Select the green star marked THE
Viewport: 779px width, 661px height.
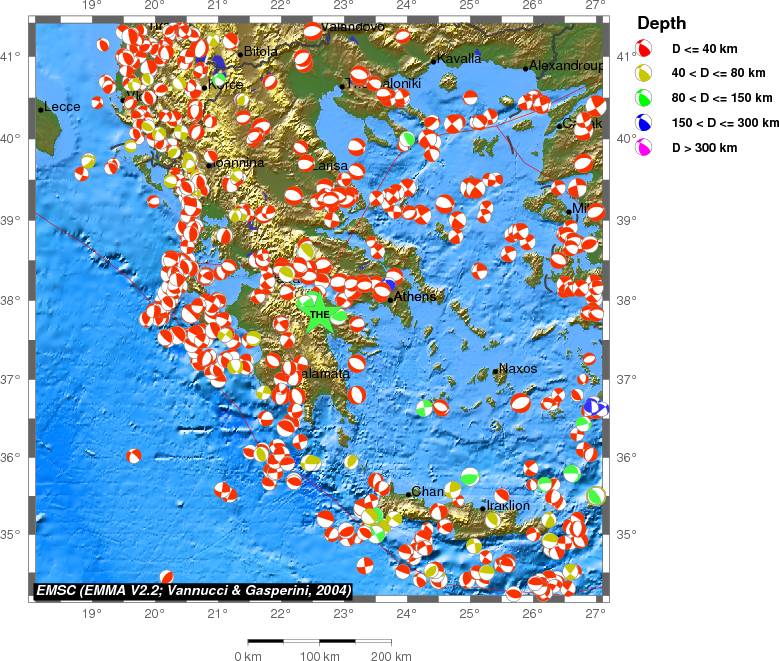point(319,312)
